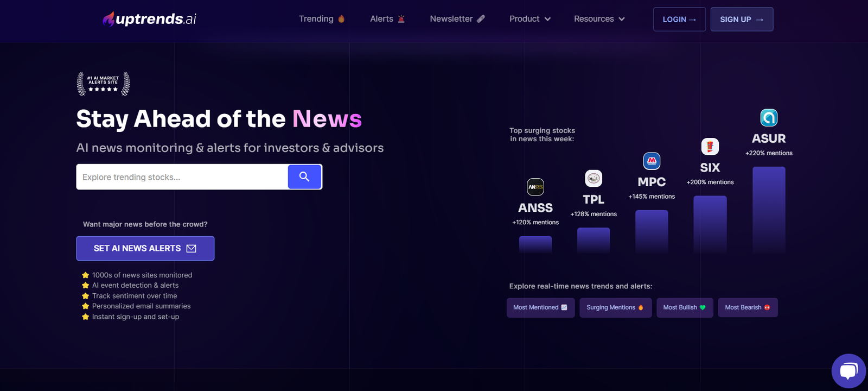Click the '+220% mentions' text
Screen dimensions: 868x391
[x=769, y=153]
